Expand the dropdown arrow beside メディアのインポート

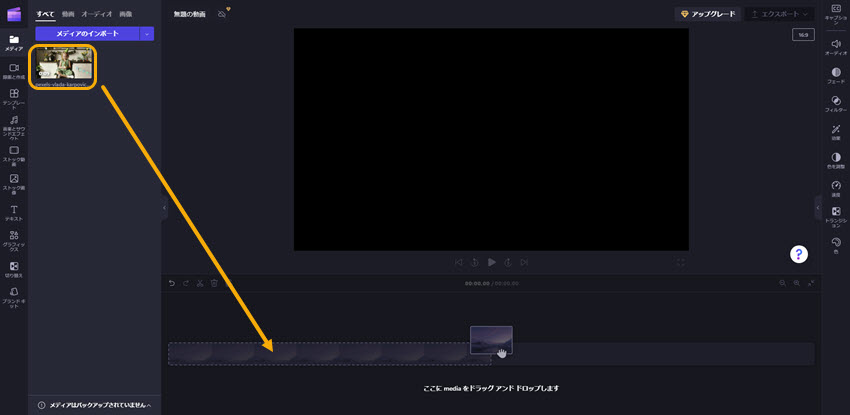(147, 34)
